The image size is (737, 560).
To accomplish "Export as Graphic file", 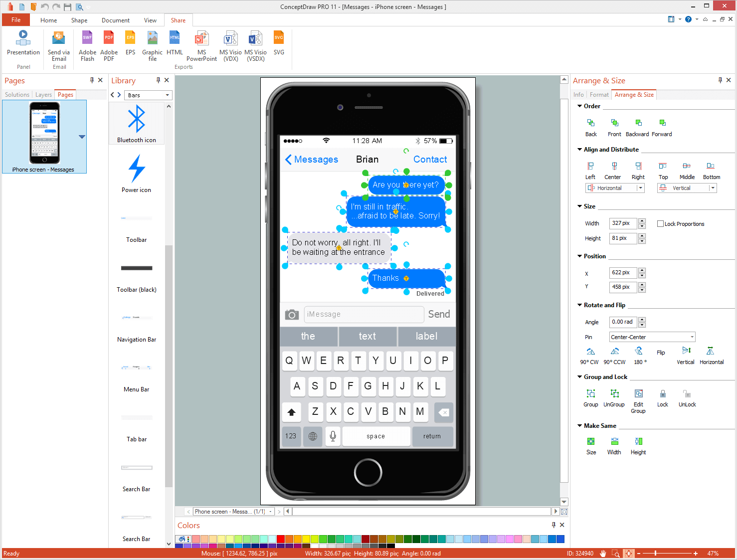I will [152, 46].
